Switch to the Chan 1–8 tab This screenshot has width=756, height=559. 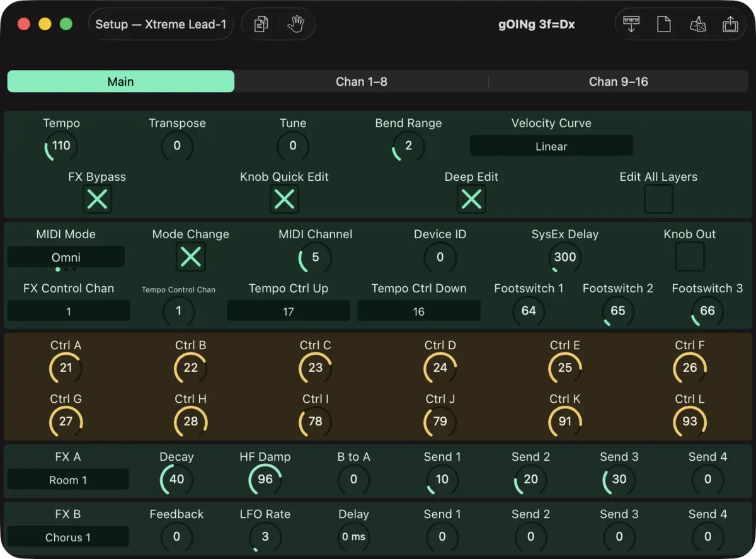[x=362, y=81]
